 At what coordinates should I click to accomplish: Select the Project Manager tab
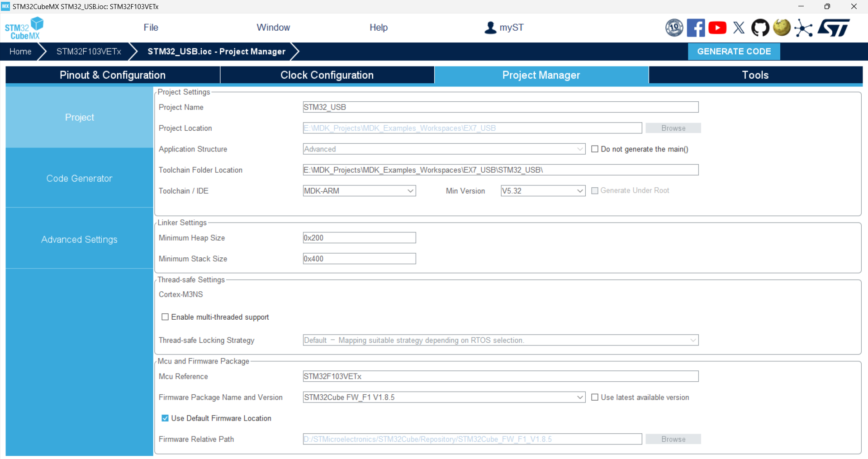click(541, 75)
